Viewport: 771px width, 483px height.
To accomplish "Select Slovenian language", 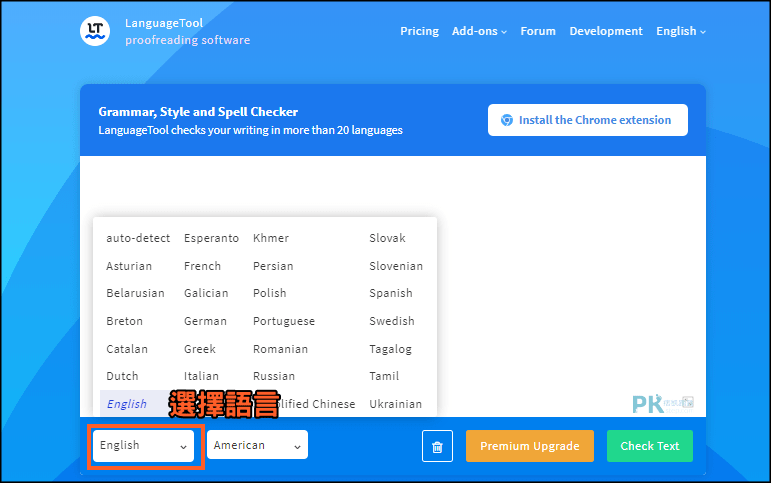I will [x=396, y=266].
